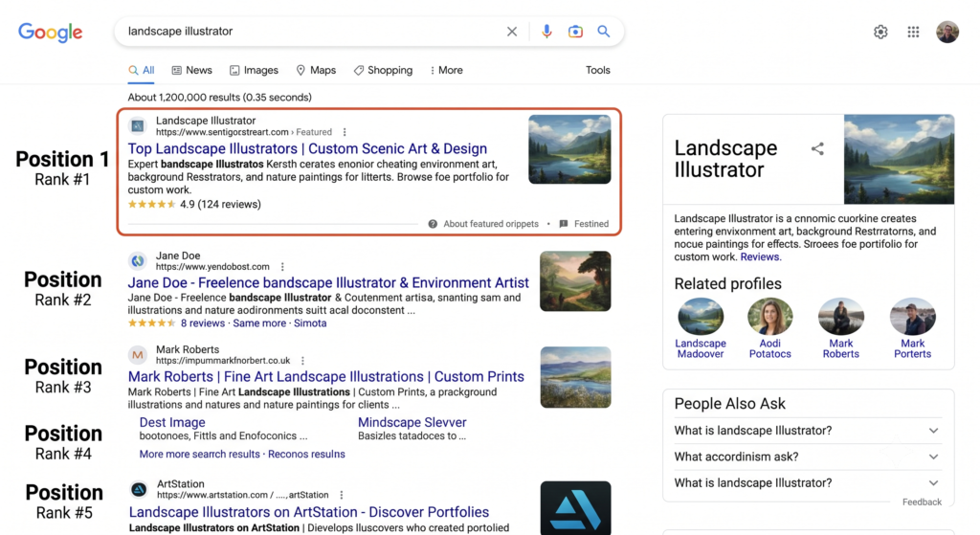The height and width of the screenshot is (535, 980).
Task: Click 'About 1,200,000 results' count text
Action: tap(219, 98)
